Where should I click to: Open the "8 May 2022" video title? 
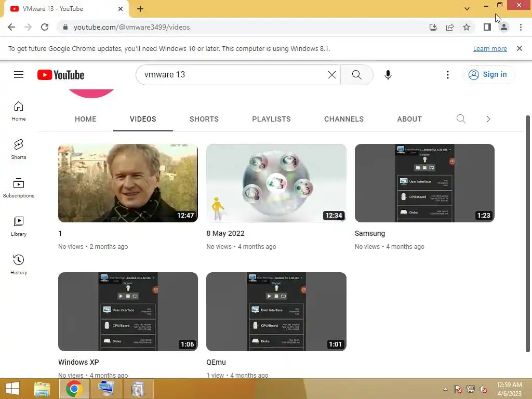(x=225, y=233)
